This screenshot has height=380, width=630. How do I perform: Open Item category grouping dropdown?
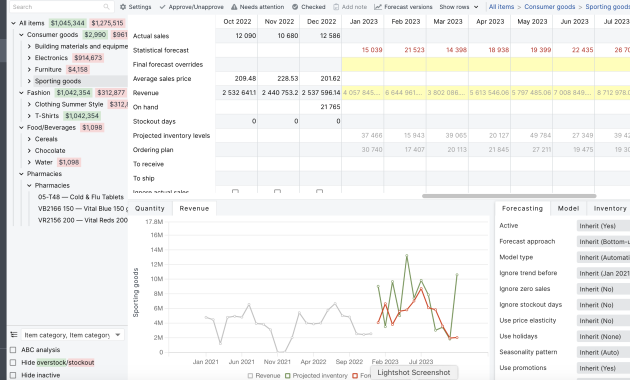72,335
